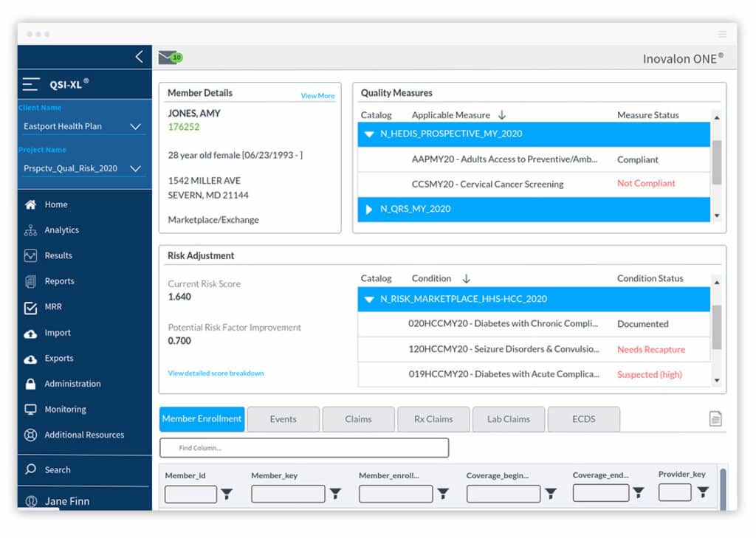Screen dimensions: 756x538
Task: Open the Provider_key column filter funnel
Action: click(703, 492)
